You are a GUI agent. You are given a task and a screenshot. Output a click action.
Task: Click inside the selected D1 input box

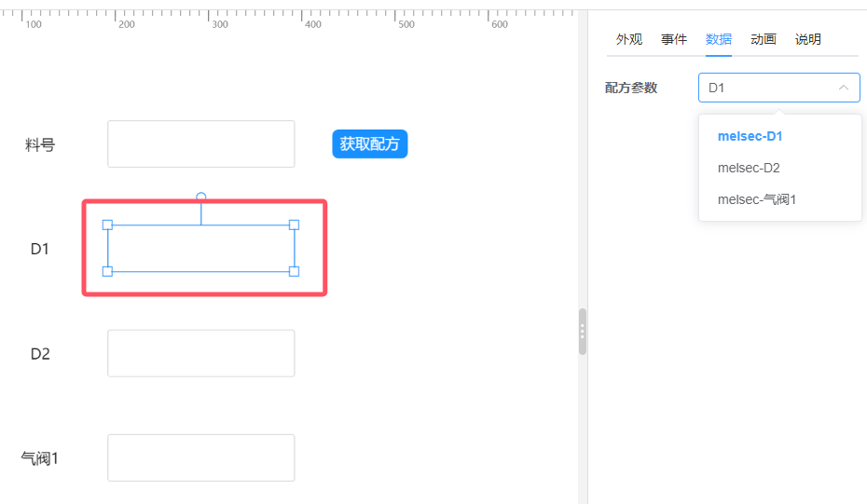coord(201,248)
